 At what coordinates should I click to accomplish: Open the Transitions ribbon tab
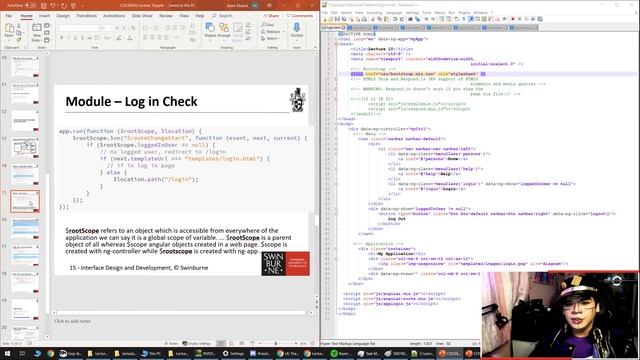coord(86,16)
